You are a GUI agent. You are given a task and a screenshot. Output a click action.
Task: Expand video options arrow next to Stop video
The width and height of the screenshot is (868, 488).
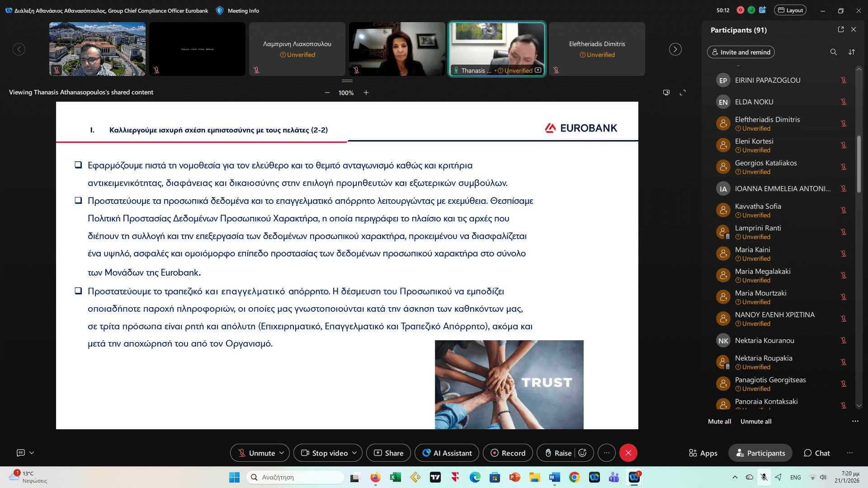tap(354, 453)
